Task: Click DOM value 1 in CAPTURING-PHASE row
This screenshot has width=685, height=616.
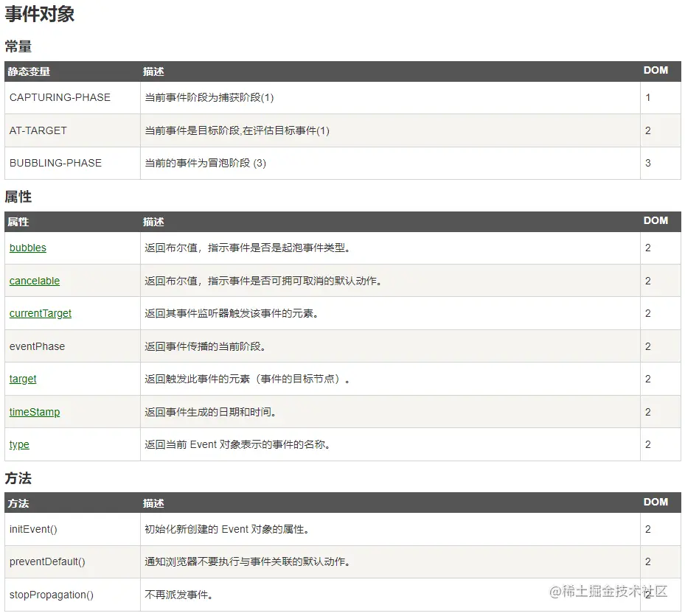Action: tap(648, 97)
